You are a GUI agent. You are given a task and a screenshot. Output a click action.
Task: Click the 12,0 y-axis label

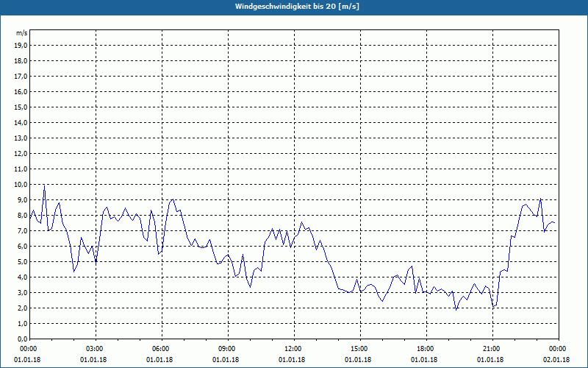[x=21, y=154]
